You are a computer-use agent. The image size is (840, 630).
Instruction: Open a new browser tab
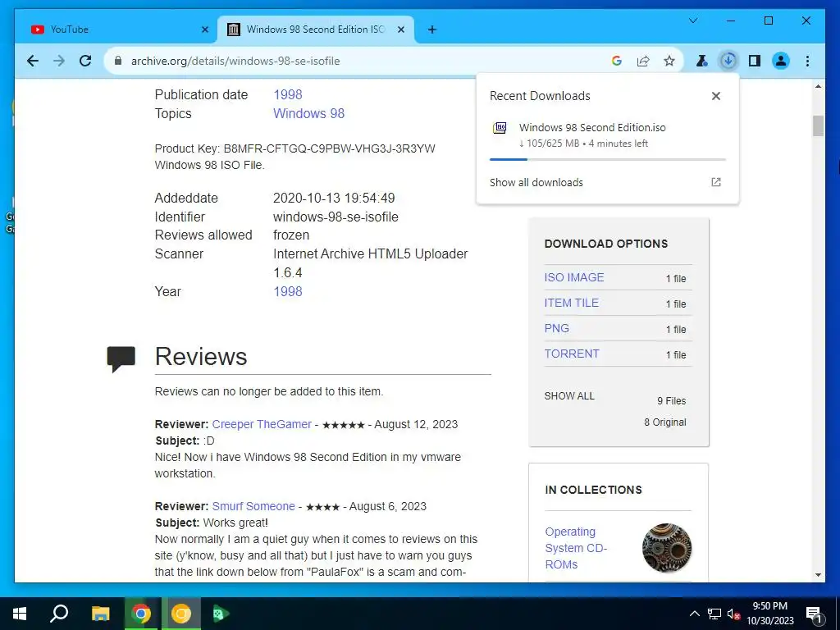click(432, 30)
